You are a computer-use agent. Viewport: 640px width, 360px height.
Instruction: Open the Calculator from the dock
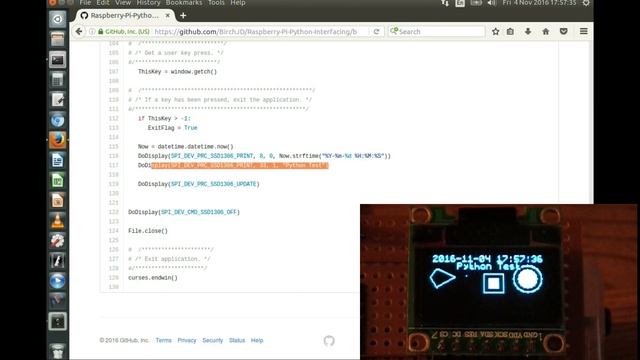click(58, 80)
